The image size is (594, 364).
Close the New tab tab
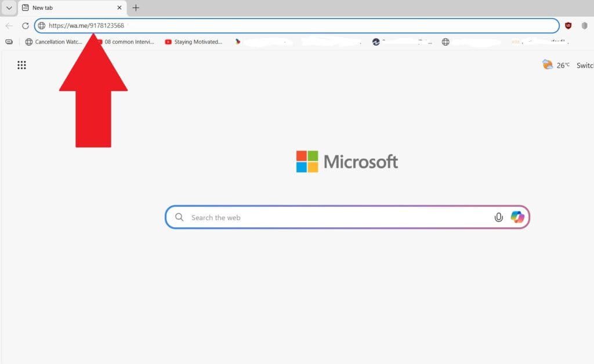pos(119,8)
